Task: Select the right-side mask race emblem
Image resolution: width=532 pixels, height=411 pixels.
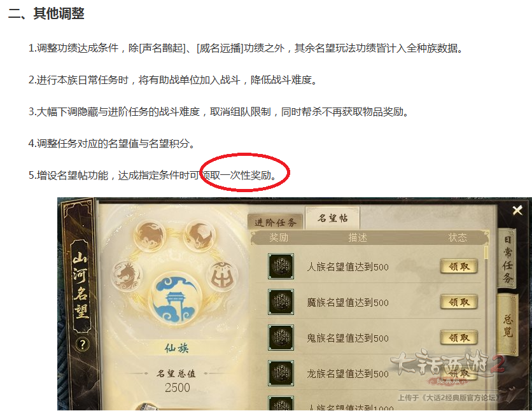Action: [x=223, y=275]
